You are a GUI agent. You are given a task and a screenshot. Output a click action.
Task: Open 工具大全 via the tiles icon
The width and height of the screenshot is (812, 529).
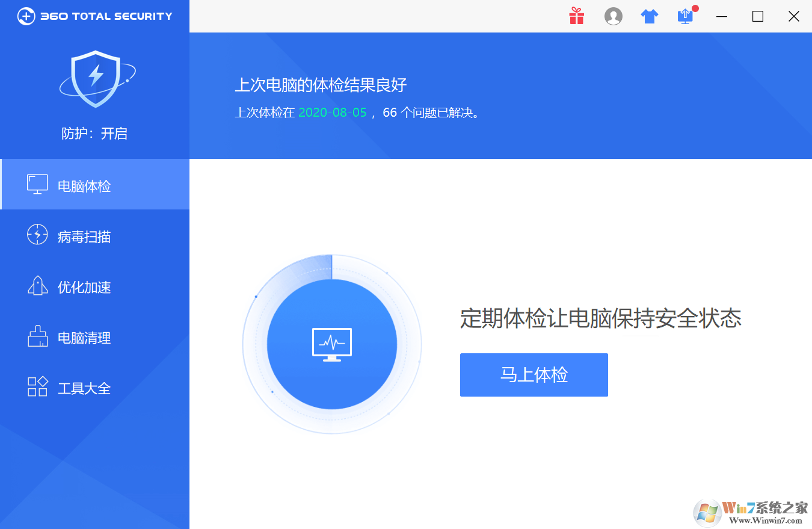point(37,388)
